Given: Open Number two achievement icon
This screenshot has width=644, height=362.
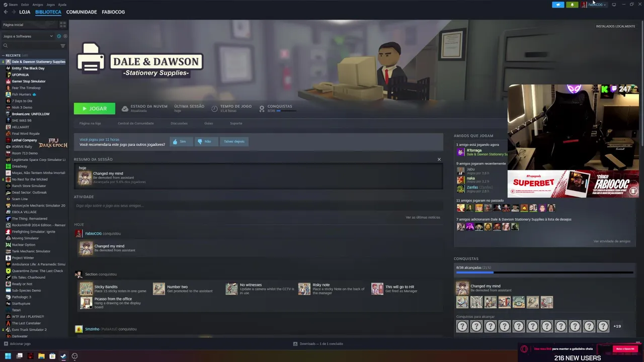Looking at the screenshot, I should coord(159,289).
